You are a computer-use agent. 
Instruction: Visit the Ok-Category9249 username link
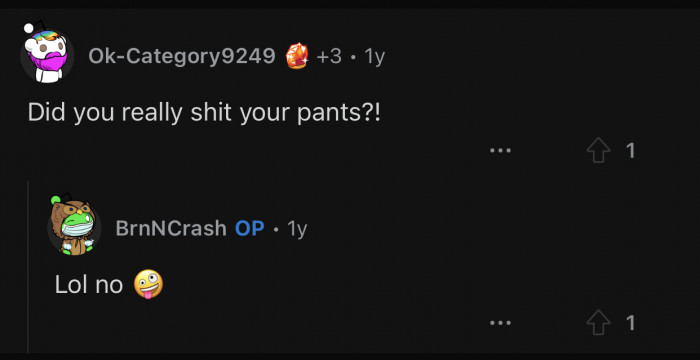point(182,56)
